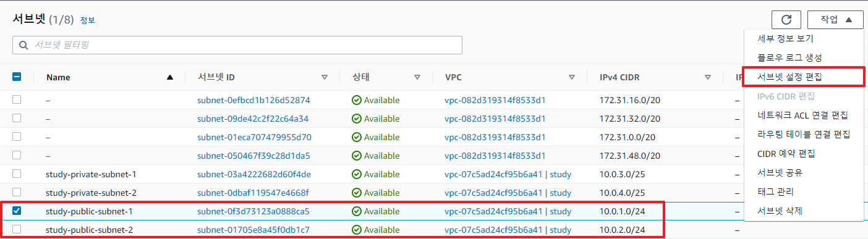Choose 서브넷 공유 from the menu

tap(804, 172)
